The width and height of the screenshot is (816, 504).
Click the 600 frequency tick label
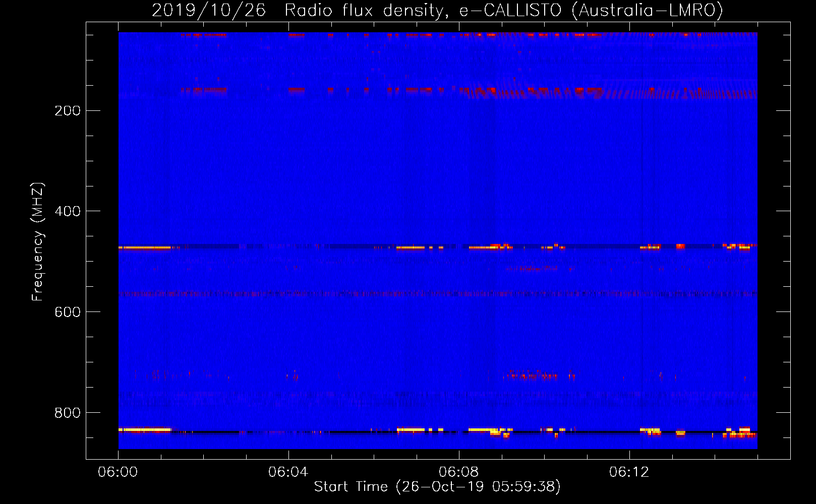68,312
